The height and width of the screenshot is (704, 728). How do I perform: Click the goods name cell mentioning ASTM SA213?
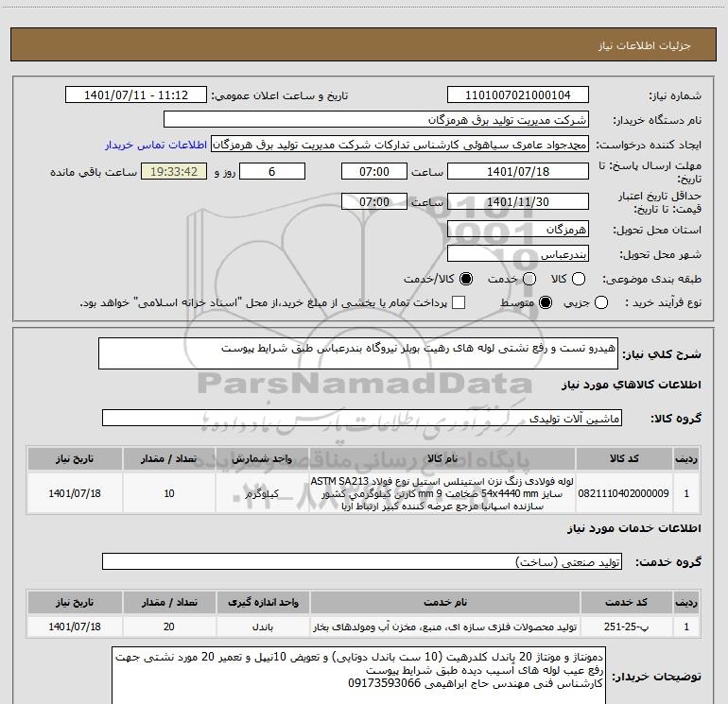point(442,493)
